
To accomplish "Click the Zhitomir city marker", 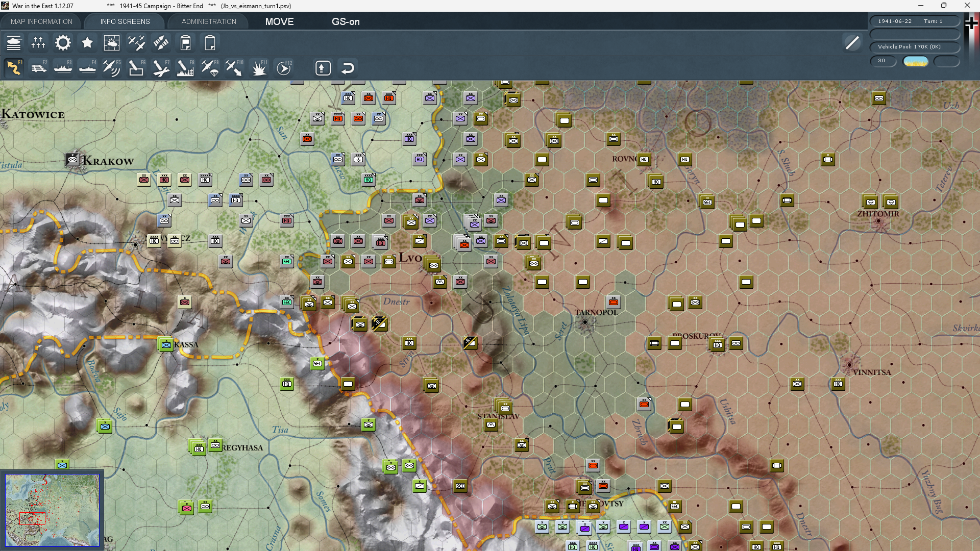I will pos(878,221).
